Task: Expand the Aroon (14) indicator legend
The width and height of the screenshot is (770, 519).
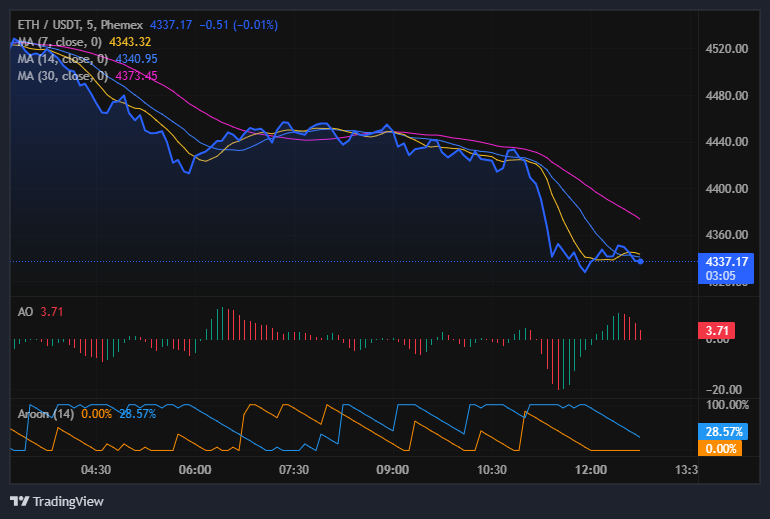Action: [x=46, y=413]
